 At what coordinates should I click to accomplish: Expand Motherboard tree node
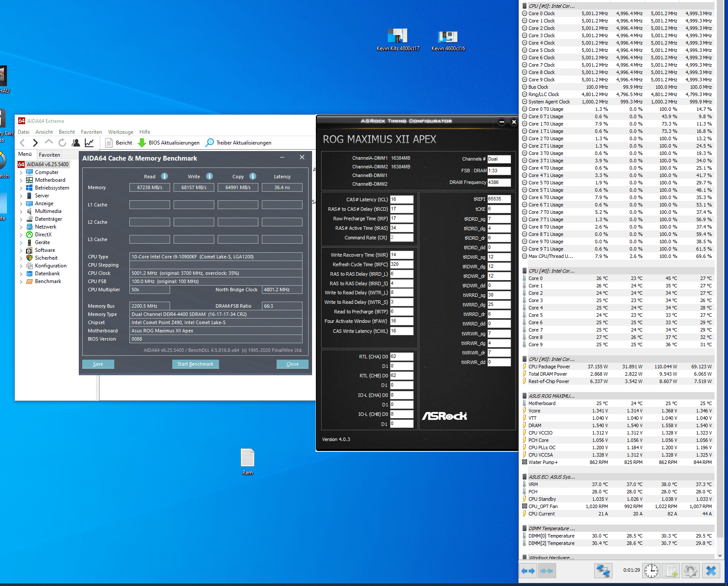pos(21,180)
